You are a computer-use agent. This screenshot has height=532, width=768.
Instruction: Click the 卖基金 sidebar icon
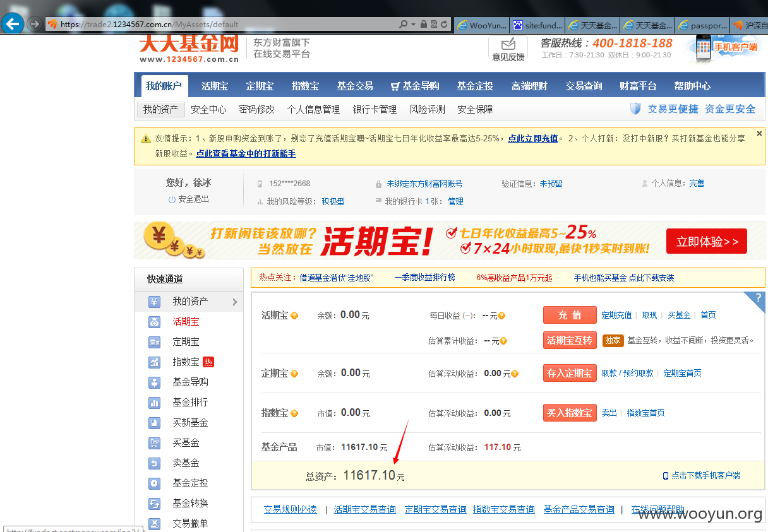[x=154, y=463]
